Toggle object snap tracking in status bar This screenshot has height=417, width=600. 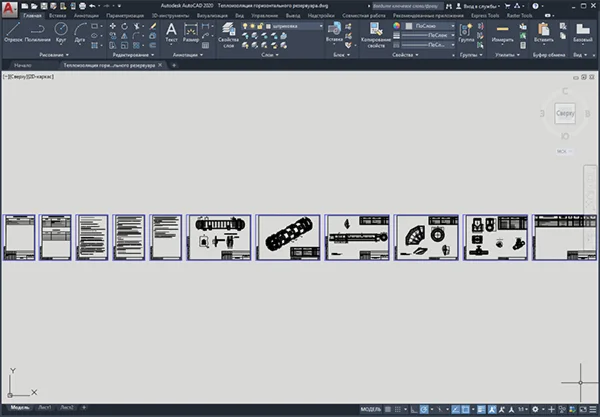click(x=455, y=409)
